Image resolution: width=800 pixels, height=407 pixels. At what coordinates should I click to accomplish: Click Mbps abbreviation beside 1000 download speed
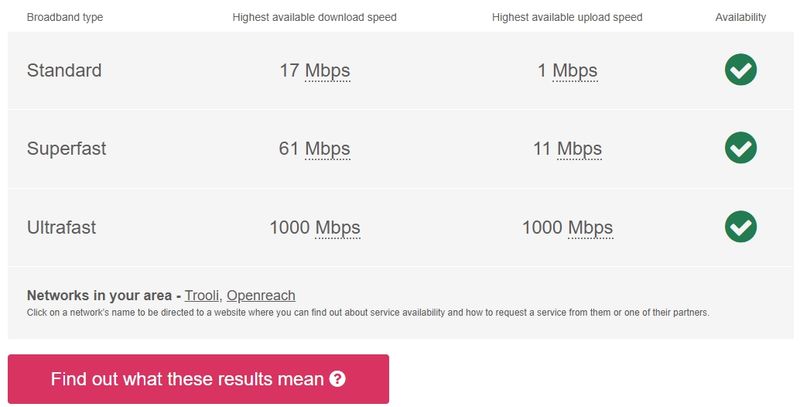point(338,227)
